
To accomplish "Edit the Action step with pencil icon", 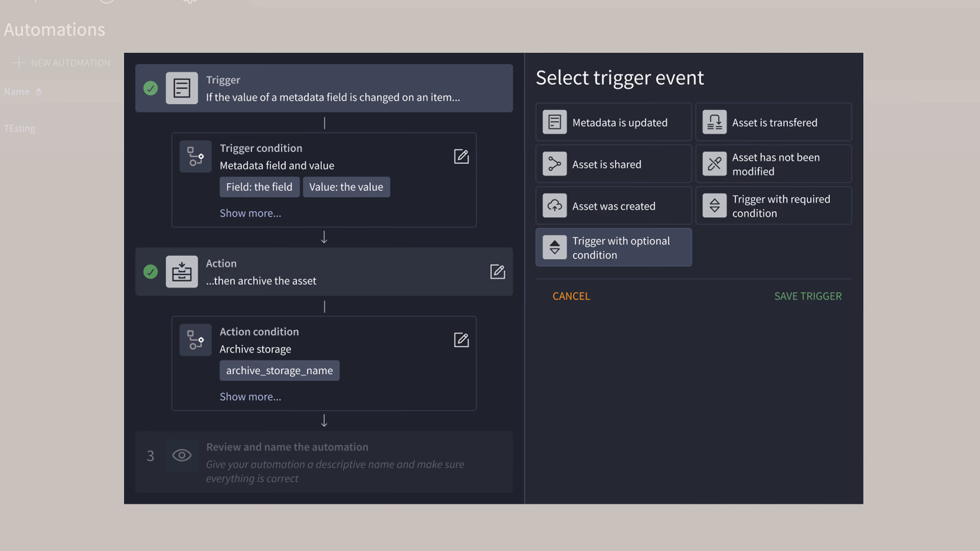I will point(497,271).
